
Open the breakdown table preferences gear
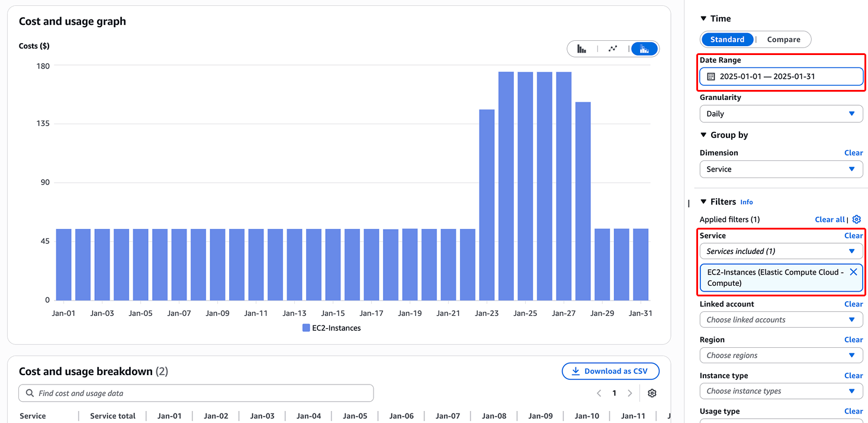pyautogui.click(x=652, y=393)
